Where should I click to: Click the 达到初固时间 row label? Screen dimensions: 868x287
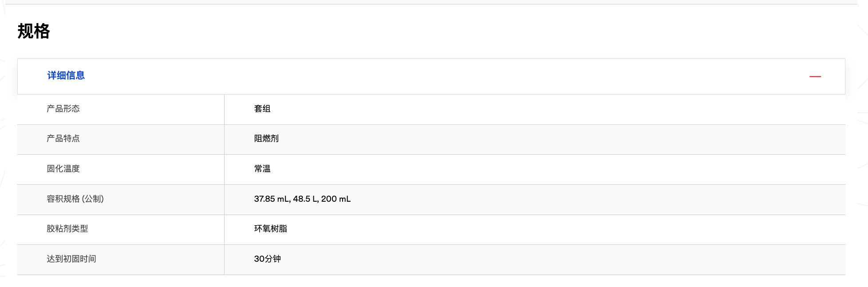[71, 259]
